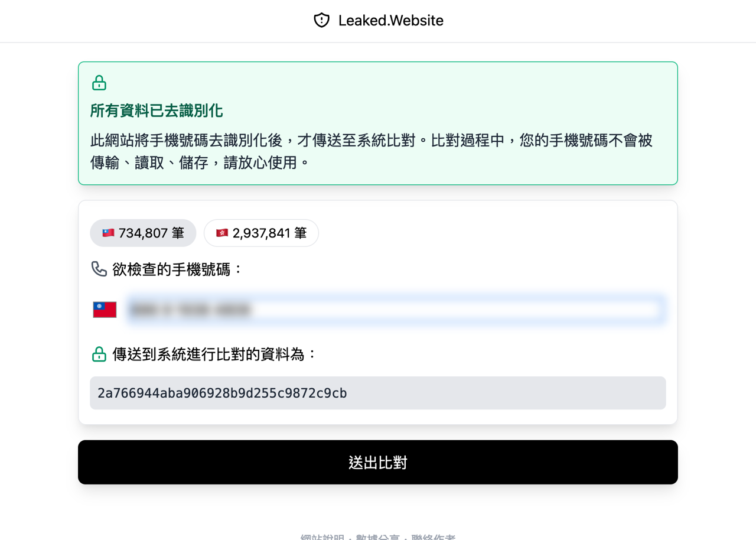Click the lock icon beside 傳送到系統 label

click(x=99, y=354)
